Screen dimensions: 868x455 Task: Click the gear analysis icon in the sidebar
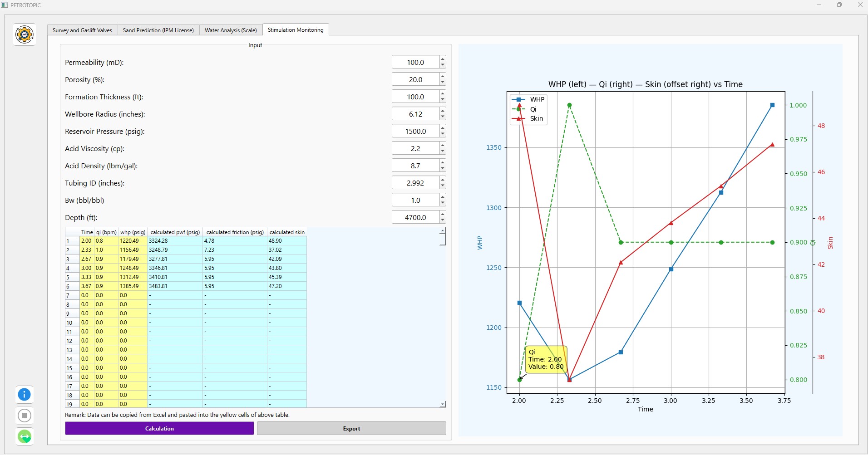(x=25, y=34)
